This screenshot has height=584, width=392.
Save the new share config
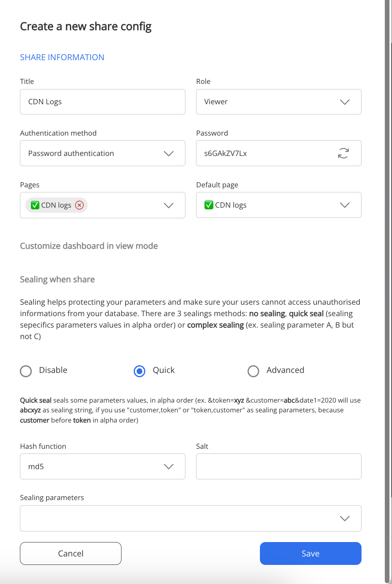(310, 553)
